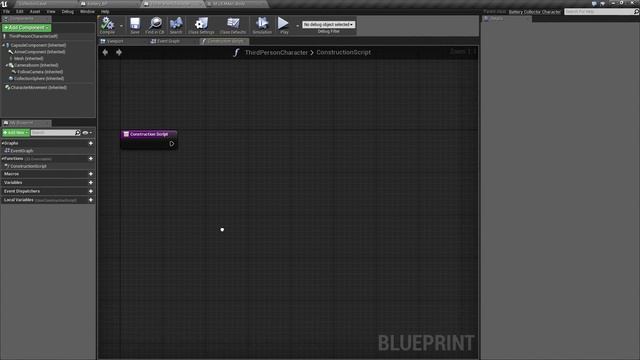Open the Window menu

click(x=87, y=11)
